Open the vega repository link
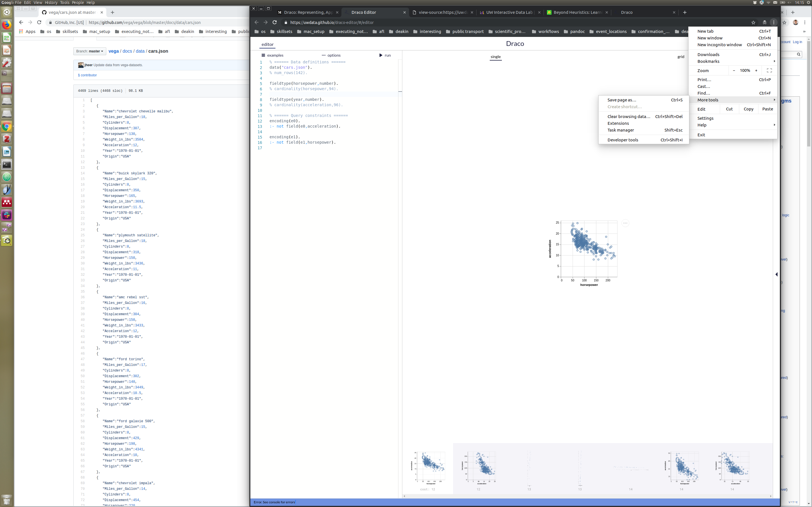The image size is (812, 507). (x=113, y=51)
